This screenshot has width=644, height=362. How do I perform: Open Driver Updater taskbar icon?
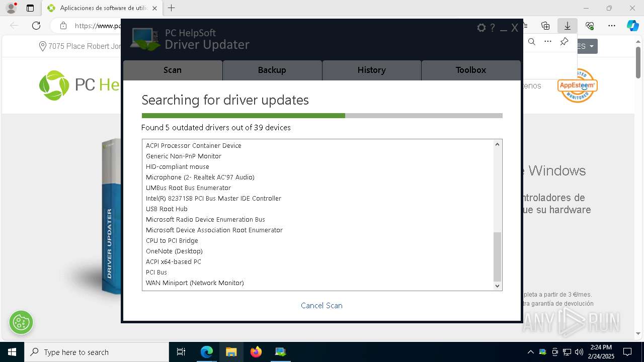pos(281,352)
